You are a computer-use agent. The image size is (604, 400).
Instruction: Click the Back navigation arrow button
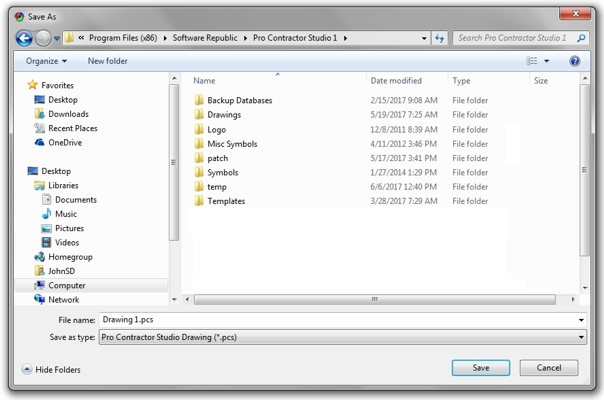(x=25, y=38)
